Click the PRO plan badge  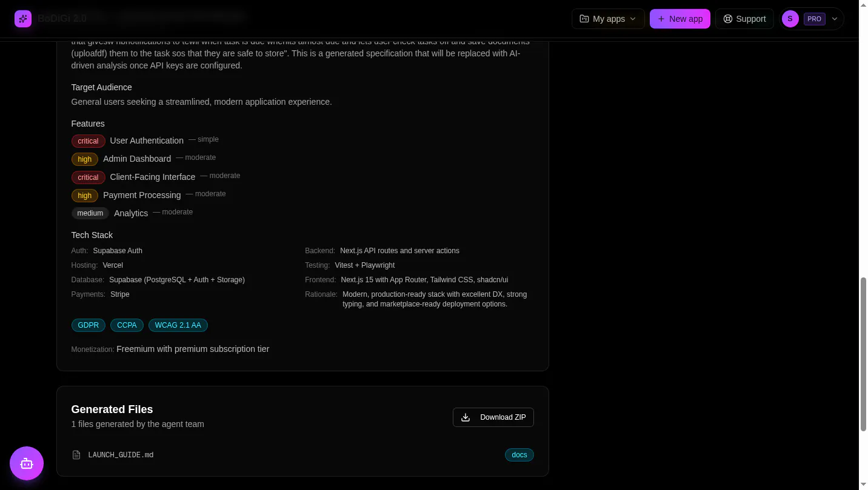tap(815, 19)
